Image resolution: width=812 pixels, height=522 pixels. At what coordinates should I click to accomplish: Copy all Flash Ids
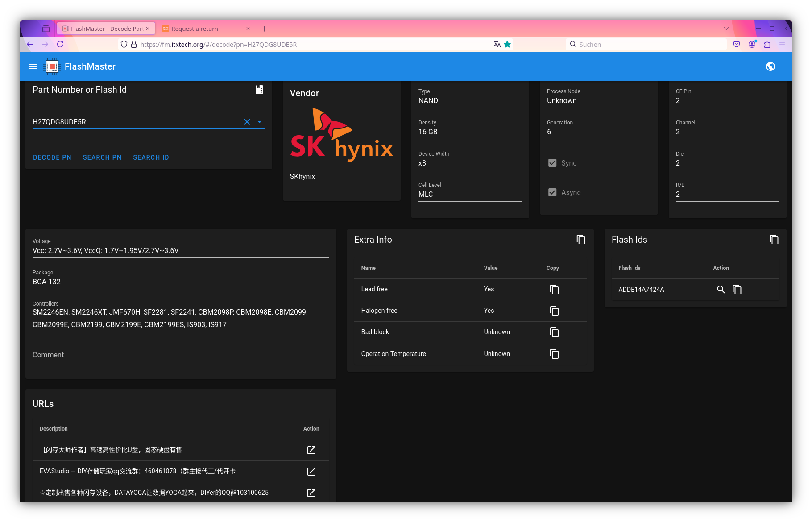coord(774,240)
